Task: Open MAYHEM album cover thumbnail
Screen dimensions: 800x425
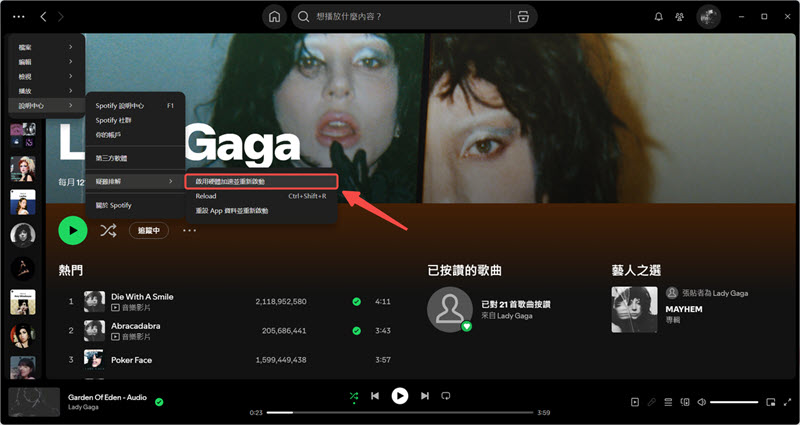Action: [x=635, y=310]
